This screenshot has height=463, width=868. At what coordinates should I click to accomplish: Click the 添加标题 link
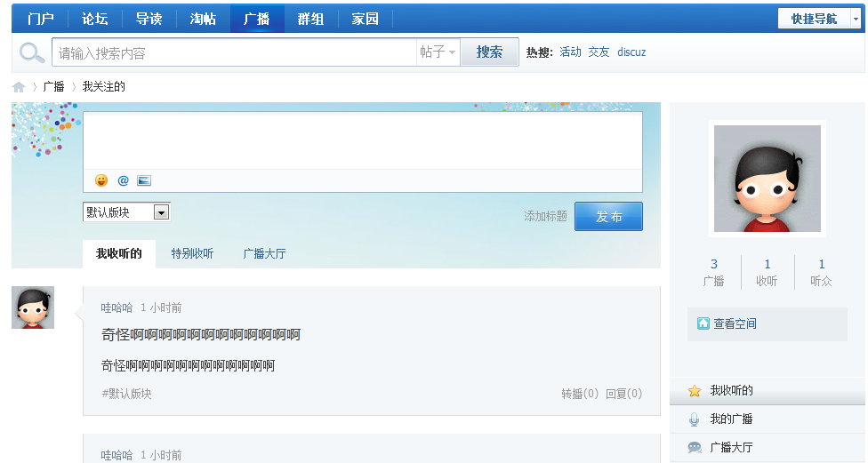tap(545, 216)
